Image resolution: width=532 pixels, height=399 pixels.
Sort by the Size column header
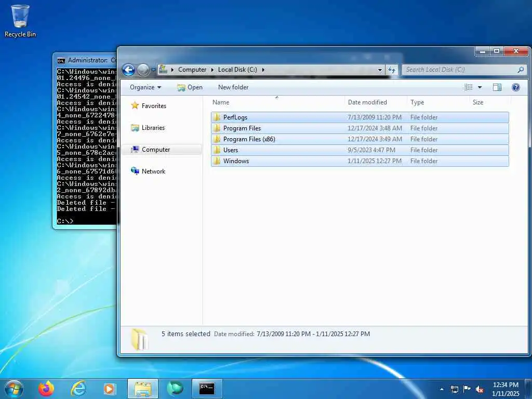(x=490, y=102)
